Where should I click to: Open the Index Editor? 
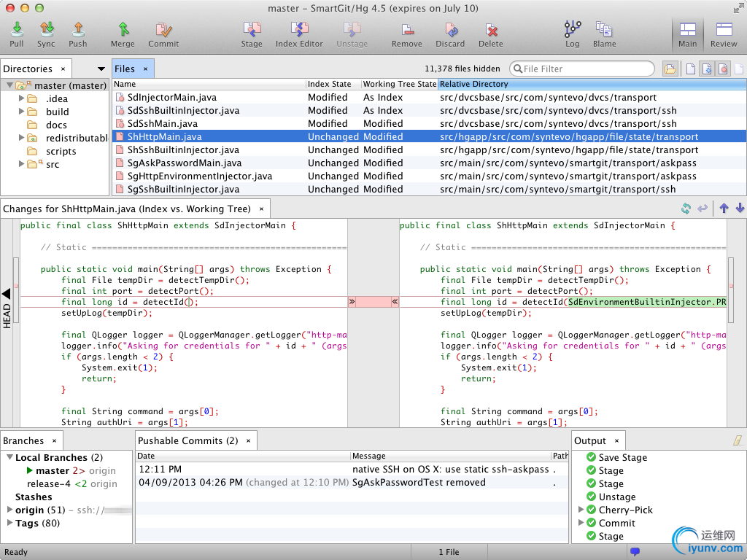pos(299,30)
